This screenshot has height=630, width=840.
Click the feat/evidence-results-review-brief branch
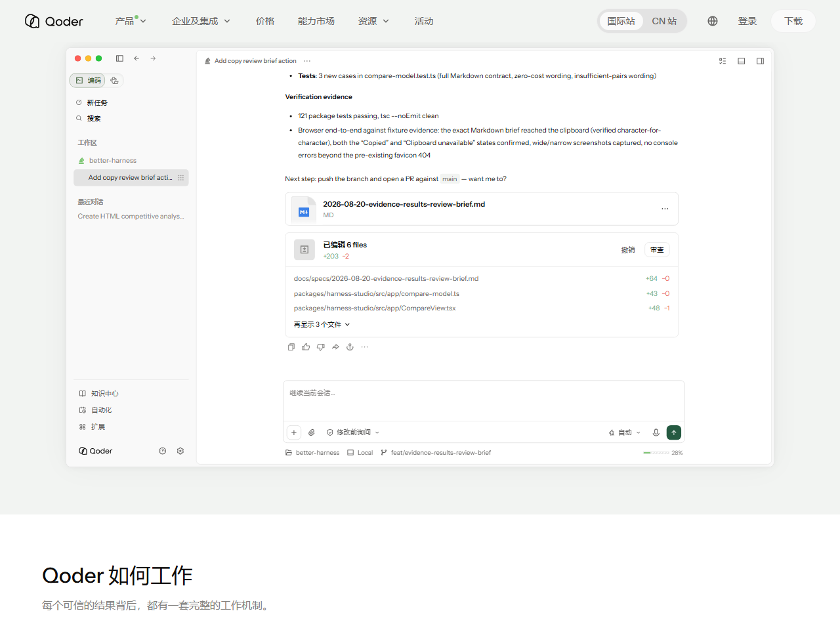point(436,453)
